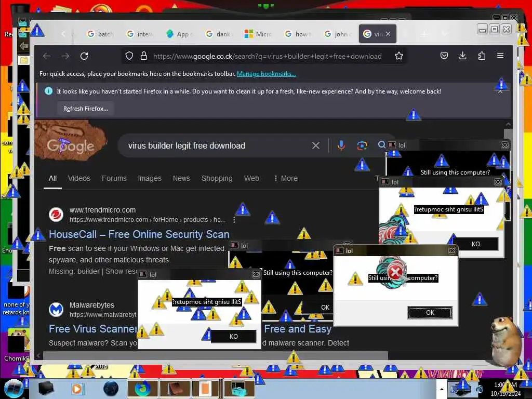The image size is (532, 399).
Task: Click into the Google search text field
Action: click(217, 145)
